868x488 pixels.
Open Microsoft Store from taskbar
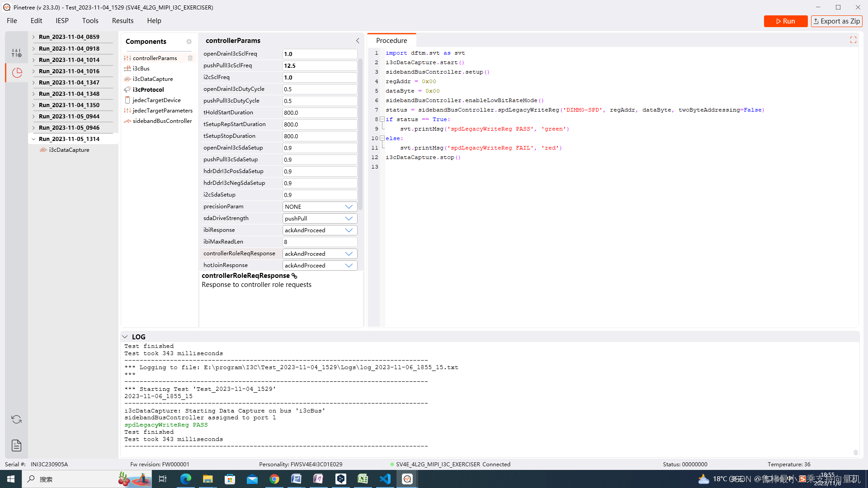(x=230, y=479)
